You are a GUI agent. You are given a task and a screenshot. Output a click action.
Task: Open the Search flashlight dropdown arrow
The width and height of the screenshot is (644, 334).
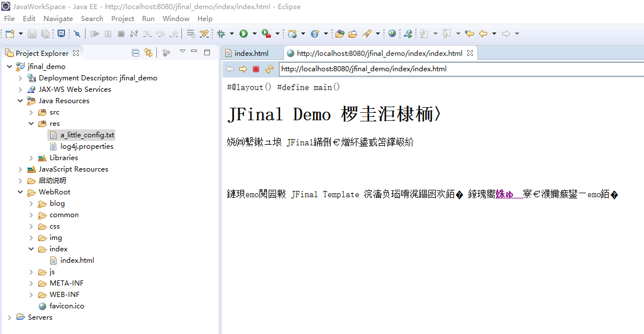378,34
